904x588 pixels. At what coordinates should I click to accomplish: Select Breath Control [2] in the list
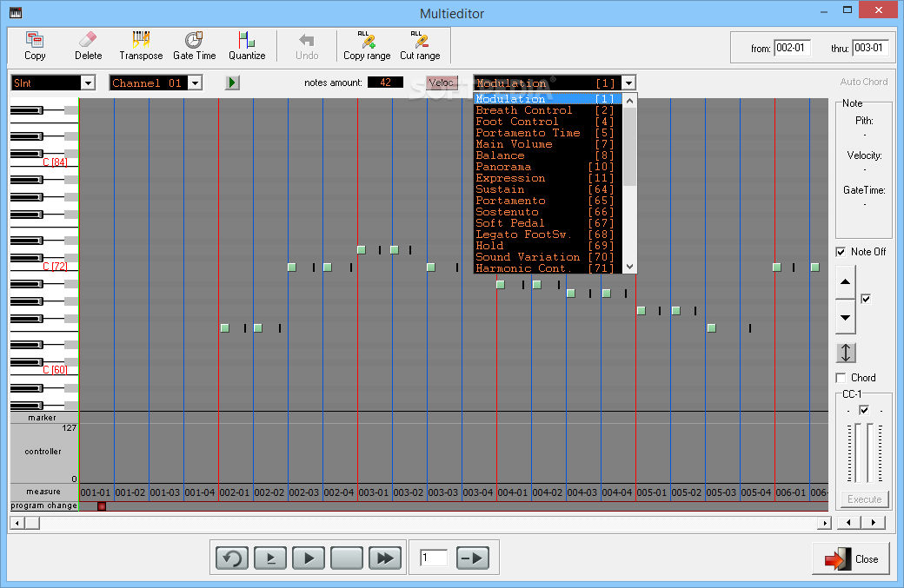pos(548,110)
